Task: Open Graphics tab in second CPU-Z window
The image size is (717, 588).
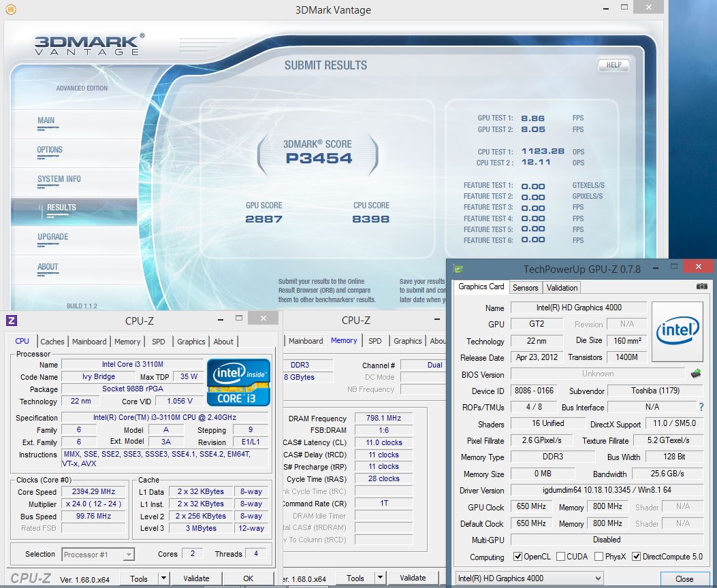Action: (x=407, y=341)
